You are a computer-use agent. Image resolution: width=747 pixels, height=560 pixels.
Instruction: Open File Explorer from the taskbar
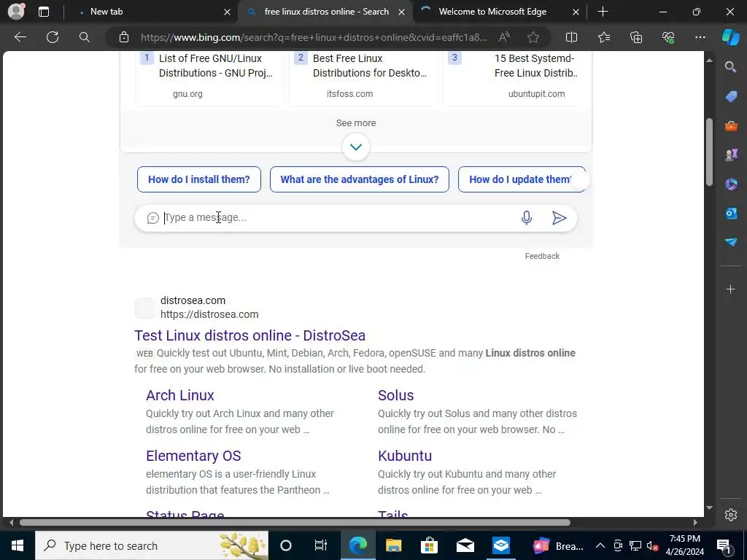coord(393,545)
